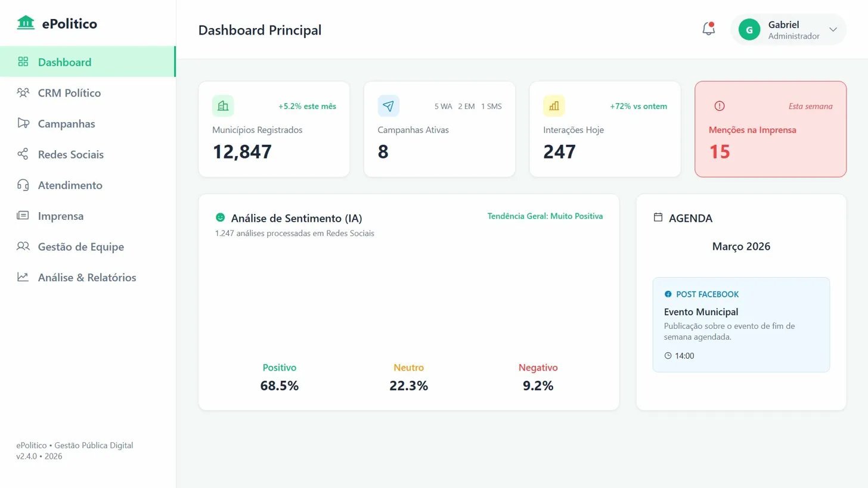Click the paper plane icon on Campanhas Ativas
868x488 pixels.
(x=388, y=105)
